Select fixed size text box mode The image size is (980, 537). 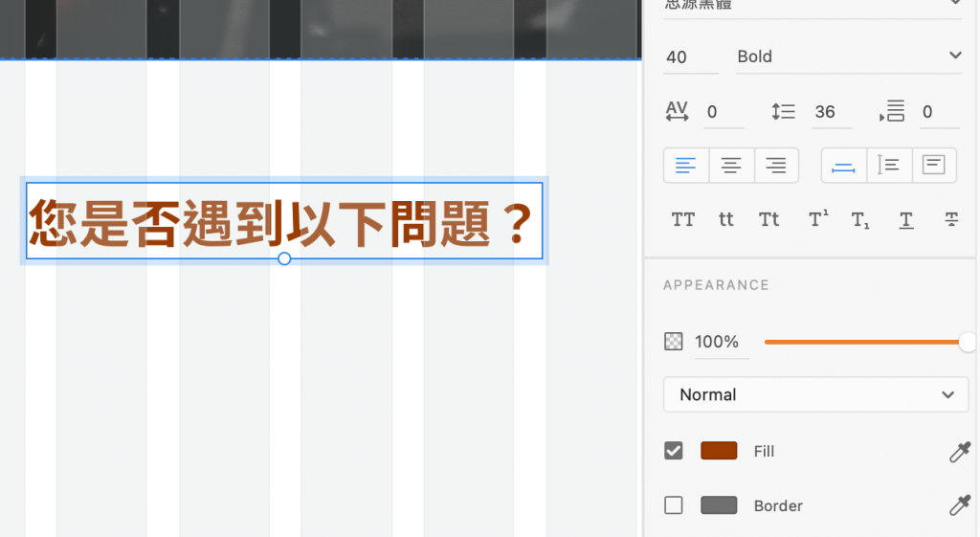coord(934,166)
